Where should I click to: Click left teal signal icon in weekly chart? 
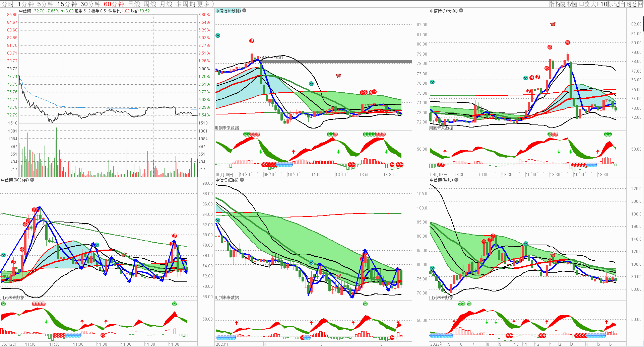[x=432, y=268]
